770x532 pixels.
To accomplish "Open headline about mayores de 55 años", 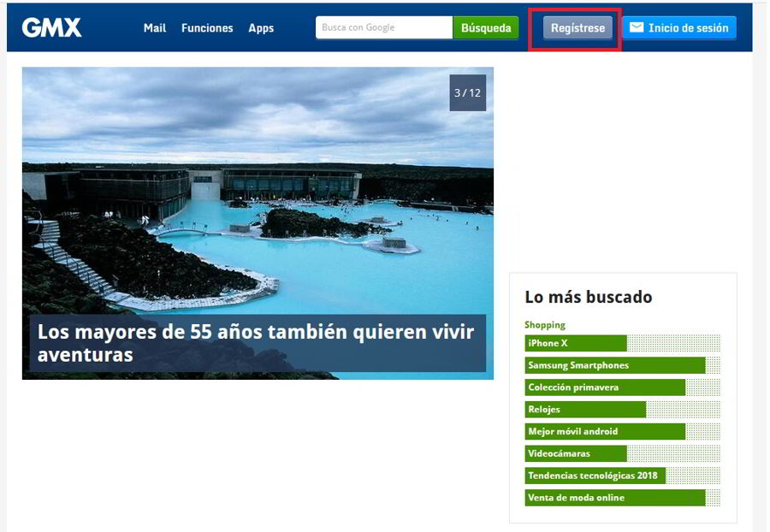I will coord(257,342).
